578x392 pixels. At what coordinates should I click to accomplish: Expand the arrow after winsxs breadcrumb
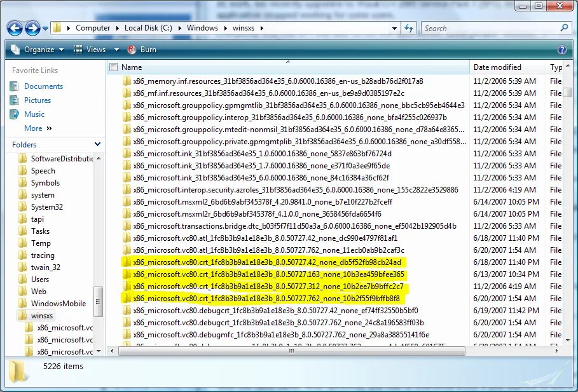[x=262, y=28]
